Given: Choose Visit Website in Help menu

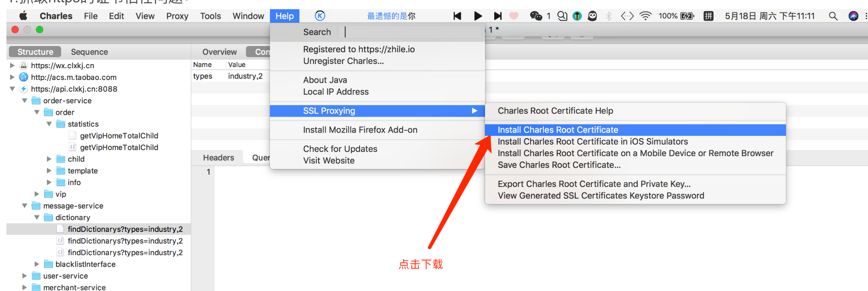Looking at the screenshot, I should pyautogui.click(x=377, y=161).
